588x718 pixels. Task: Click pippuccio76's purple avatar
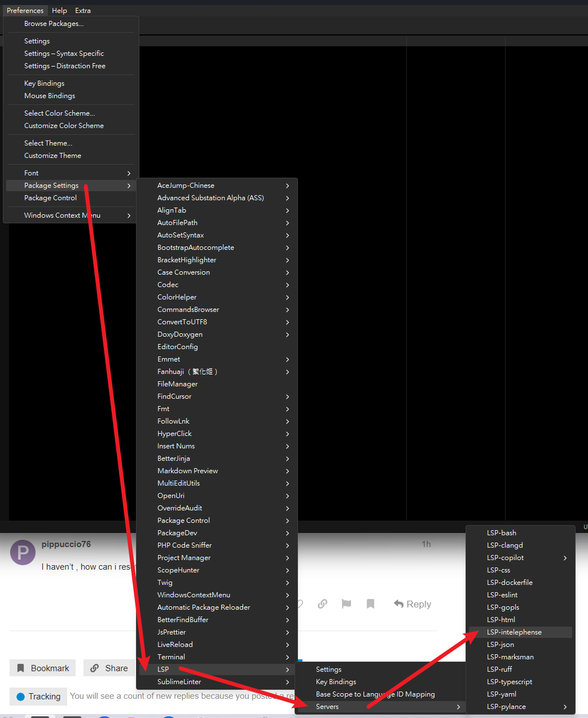point(23,553)
